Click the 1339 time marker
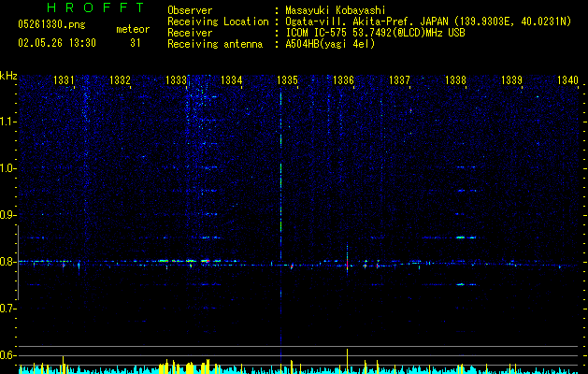Image resolution: width=588 pixels, height=374 pixels. coord(512,80)
